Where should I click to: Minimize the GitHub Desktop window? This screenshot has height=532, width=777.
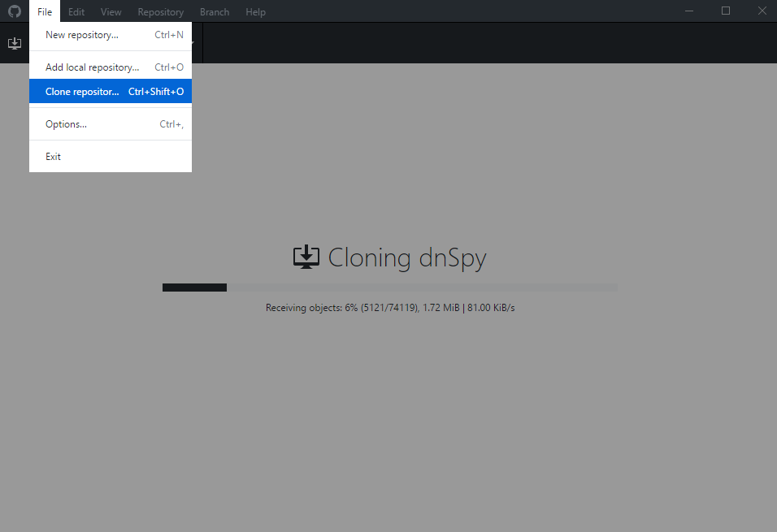pyautogui.click(x=688, y=11)
